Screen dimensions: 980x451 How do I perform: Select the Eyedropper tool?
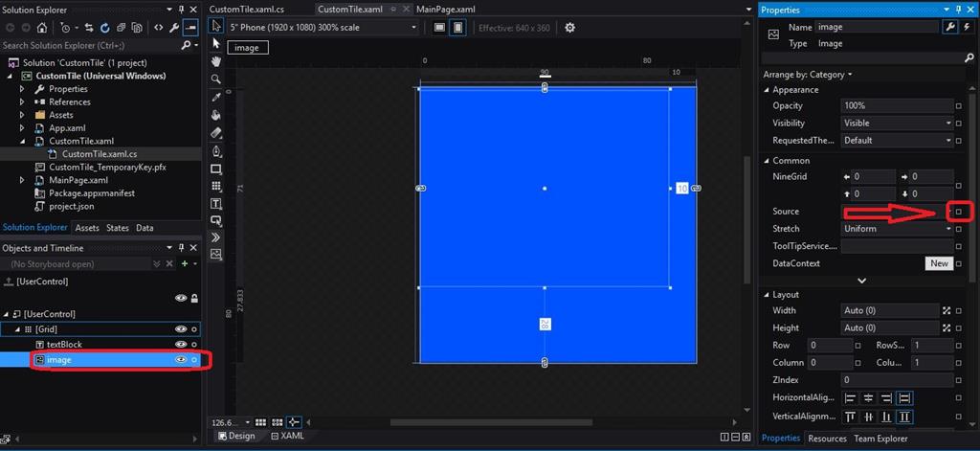coord(216,98)
